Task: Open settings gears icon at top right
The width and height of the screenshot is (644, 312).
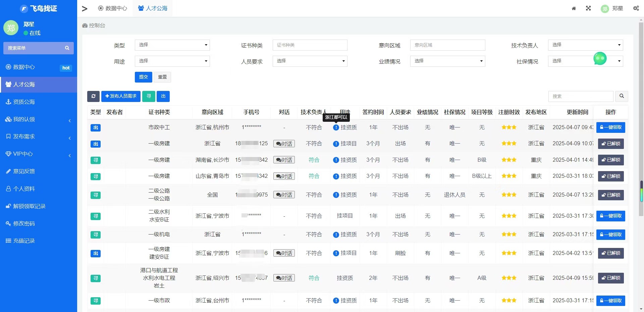Action: coord(636,8)
